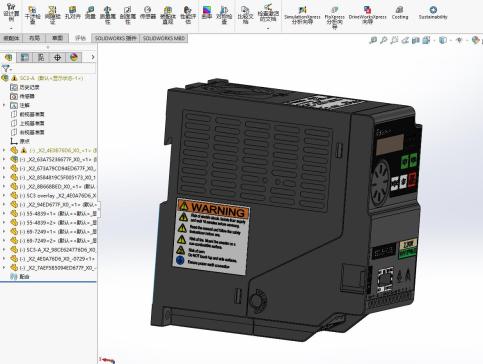Open the Evaluate ribbon tab
The image size is (483, 364).
80,38
